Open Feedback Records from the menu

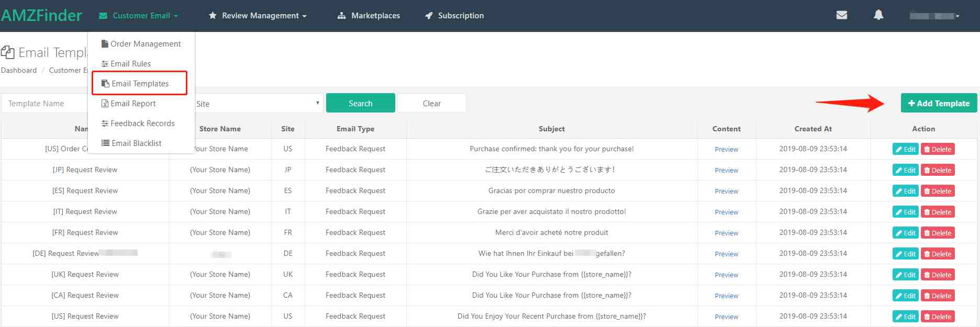142,123
